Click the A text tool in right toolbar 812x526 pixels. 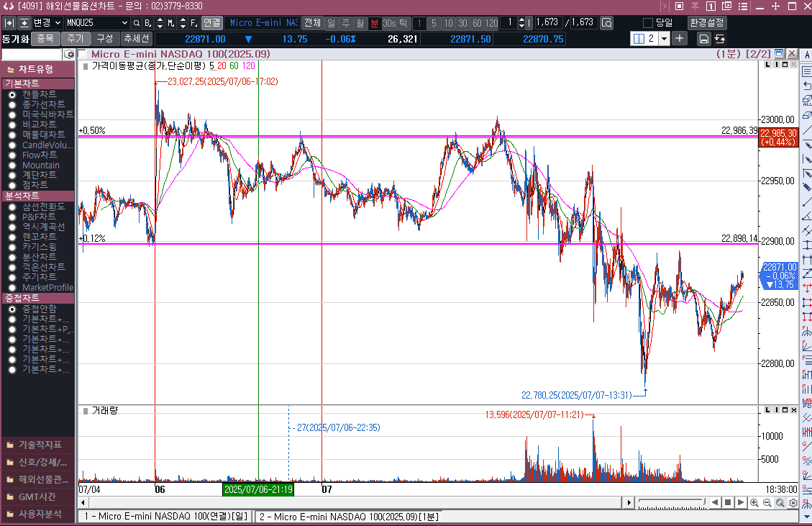807,56
